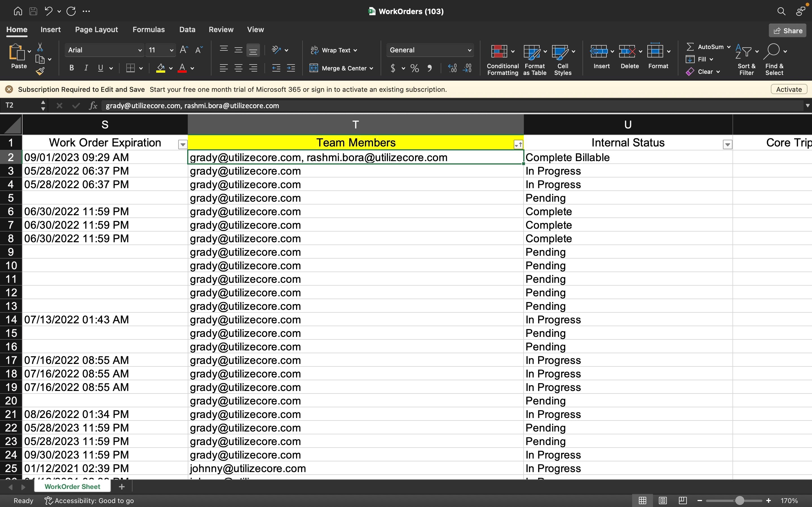
Task: Click Increase Font Size icon
Action: coord(184,50)
